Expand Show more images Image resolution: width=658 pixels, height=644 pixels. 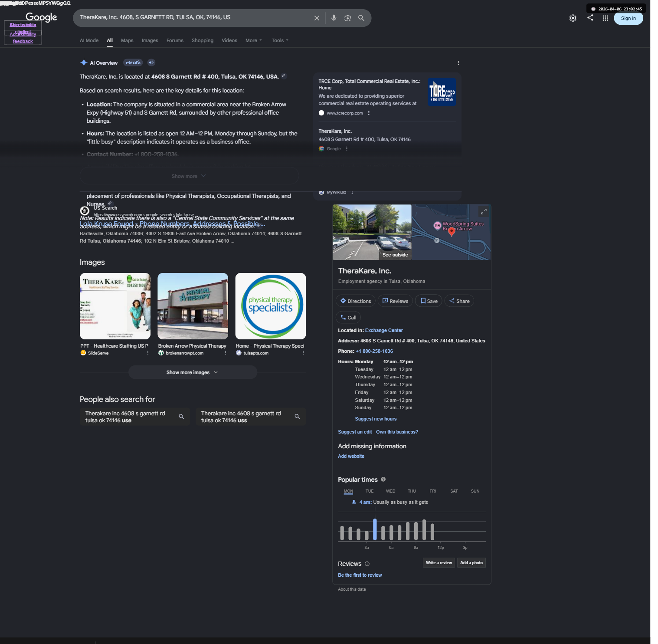point(193,372)
